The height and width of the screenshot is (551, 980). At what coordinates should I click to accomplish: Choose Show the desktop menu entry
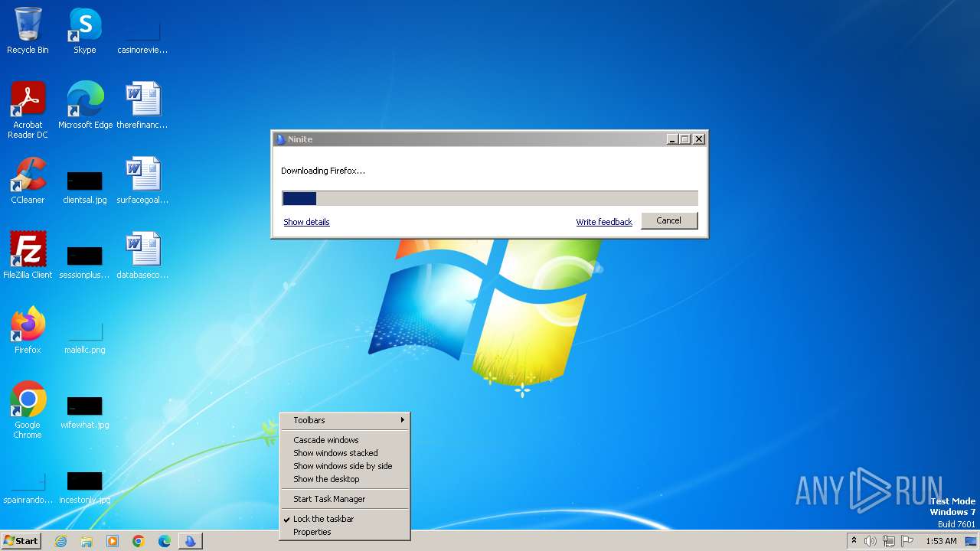tap(345, 479)
